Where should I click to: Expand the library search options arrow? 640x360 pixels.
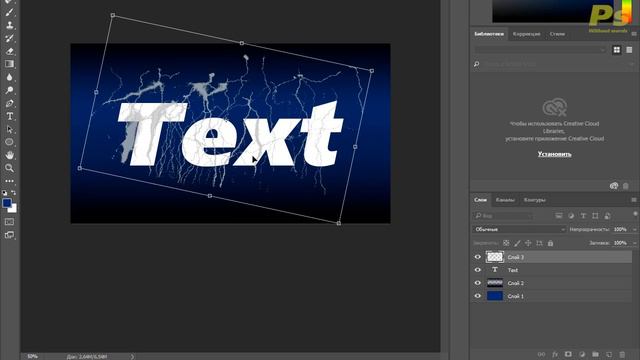632,64
